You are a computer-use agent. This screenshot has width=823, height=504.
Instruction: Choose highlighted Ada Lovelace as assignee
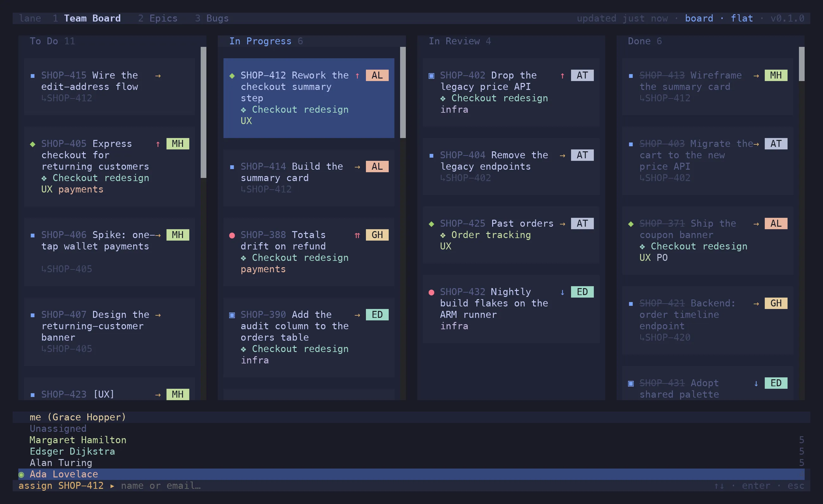(x=411, y=474)
